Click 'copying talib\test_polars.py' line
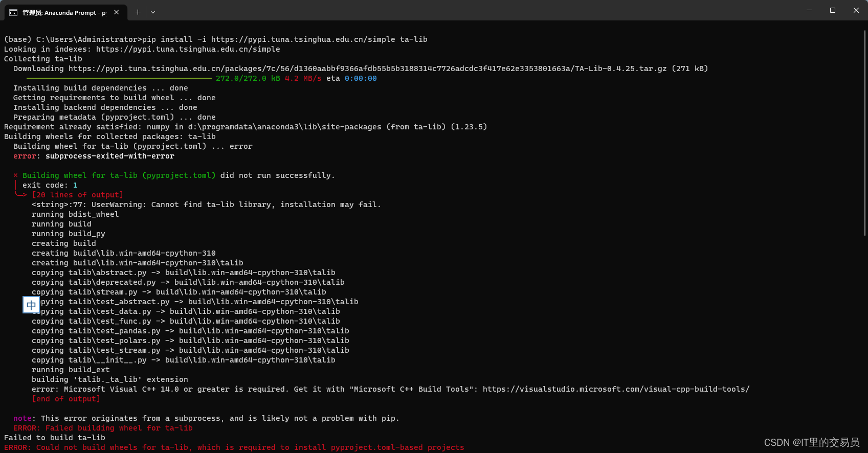 (x=190, y=341)
